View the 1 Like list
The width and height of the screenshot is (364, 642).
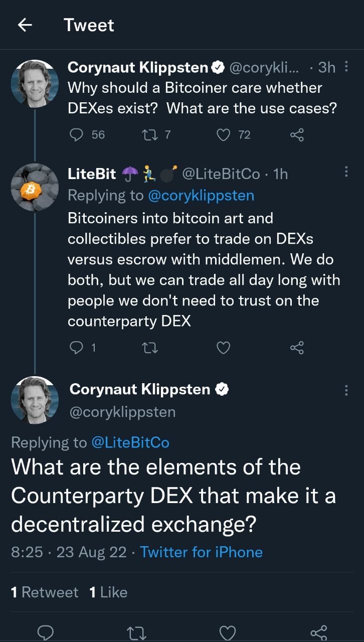coord(108,592)
